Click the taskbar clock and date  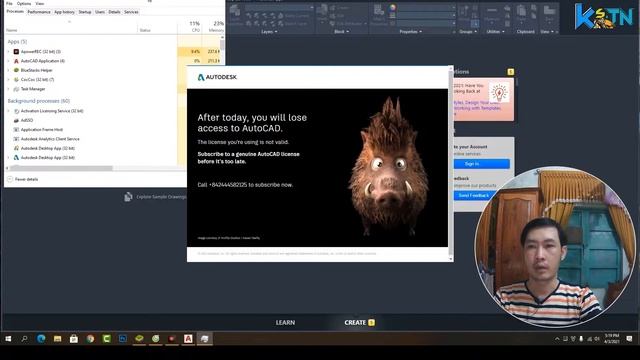click(612, 338)
